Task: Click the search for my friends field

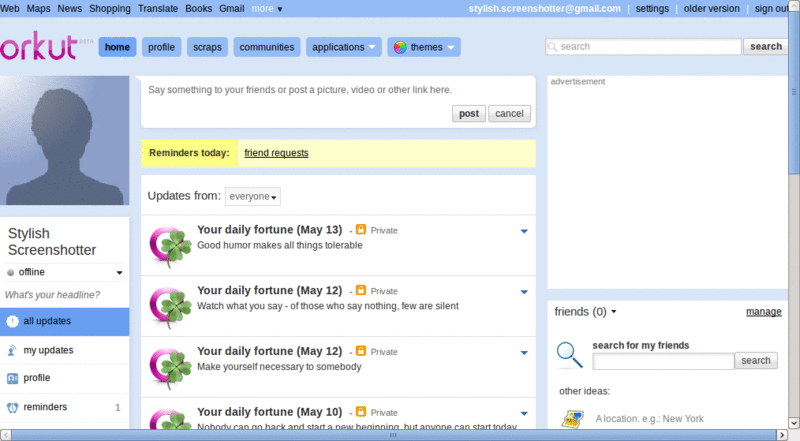Action: tap(663, 361)
